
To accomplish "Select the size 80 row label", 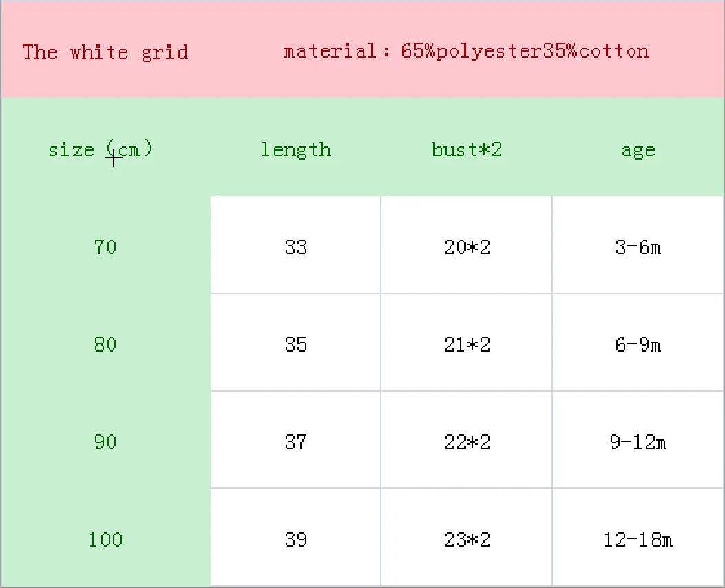I will pyautogui.click(x=105, y=344).
